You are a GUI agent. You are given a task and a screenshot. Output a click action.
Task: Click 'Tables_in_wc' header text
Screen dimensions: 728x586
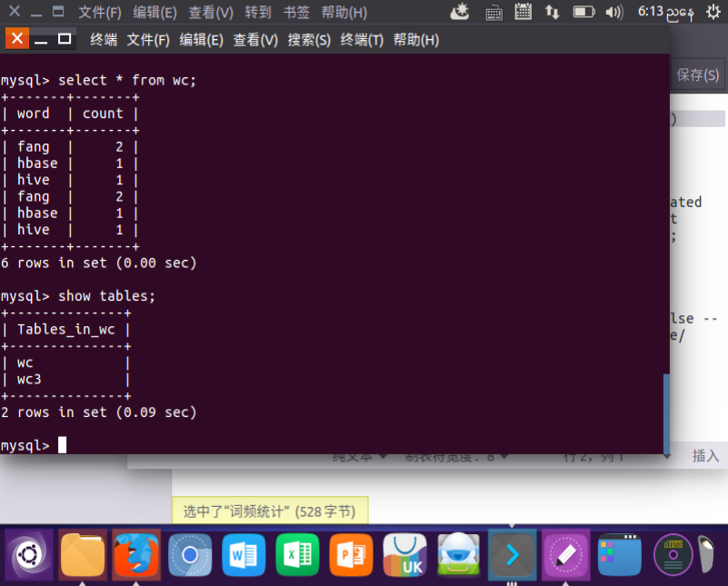66,330
